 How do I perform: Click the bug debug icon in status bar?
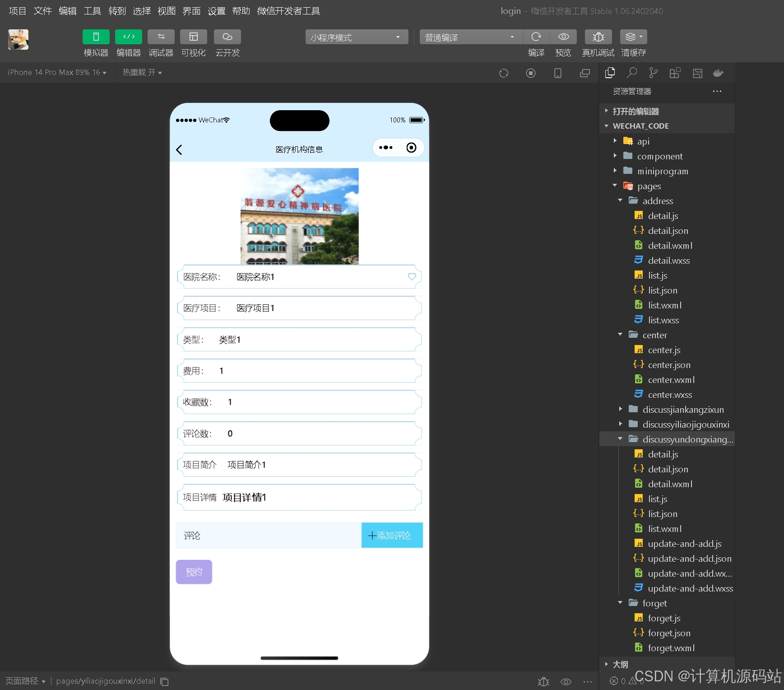click(543, 681)
